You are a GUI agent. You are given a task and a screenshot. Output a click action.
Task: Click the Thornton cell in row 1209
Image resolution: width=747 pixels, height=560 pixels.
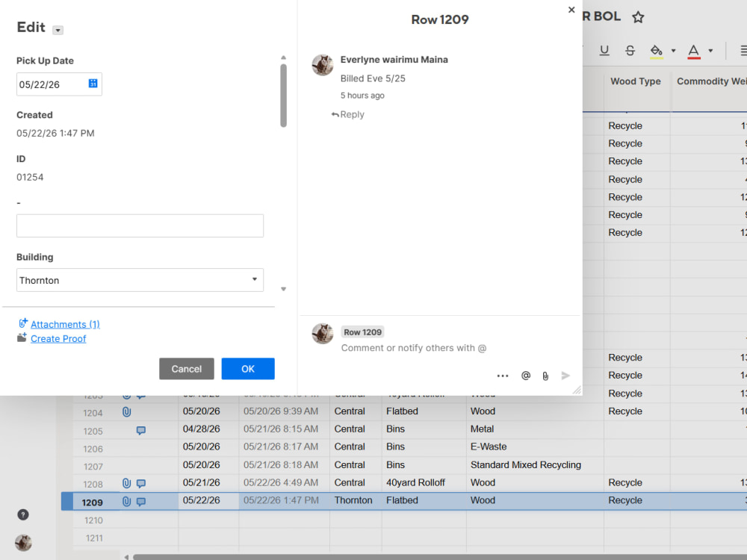355,500
